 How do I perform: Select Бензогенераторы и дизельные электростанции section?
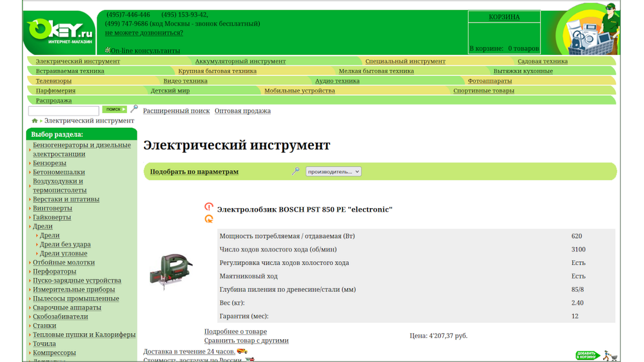point(82,150)
